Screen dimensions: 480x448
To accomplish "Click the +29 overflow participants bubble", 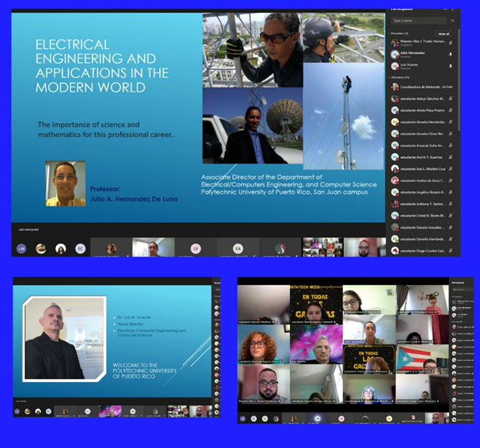I will pos(22,249).
